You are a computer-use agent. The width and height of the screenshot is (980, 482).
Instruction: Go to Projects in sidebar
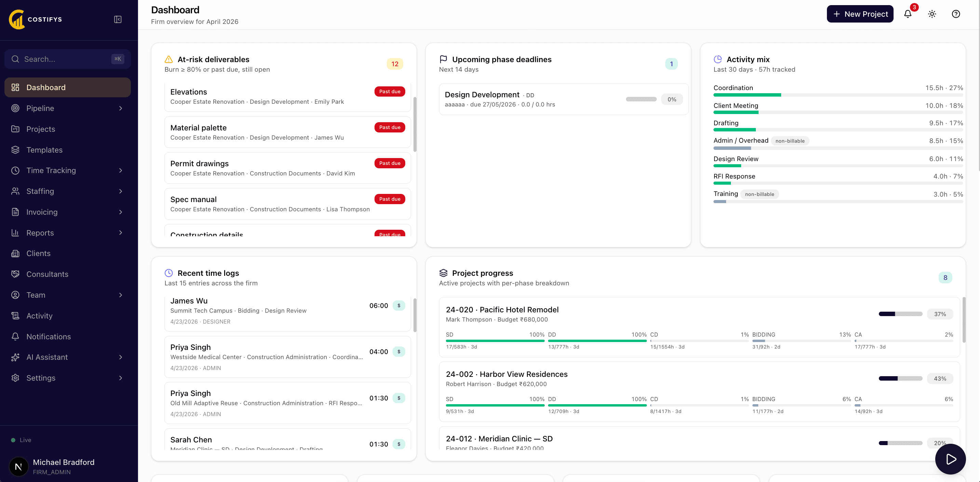[68, 129]
